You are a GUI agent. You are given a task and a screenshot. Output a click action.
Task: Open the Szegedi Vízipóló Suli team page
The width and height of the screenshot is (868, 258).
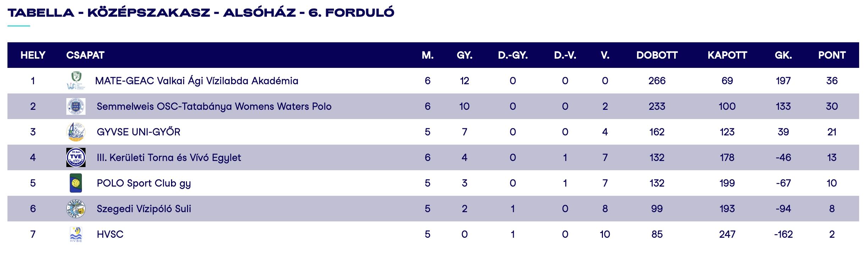point(144,209)
